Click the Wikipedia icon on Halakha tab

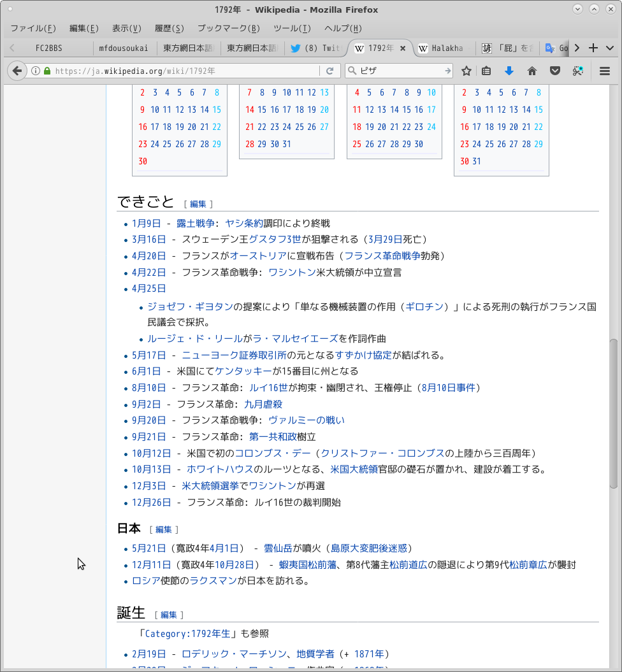click(423, 48)
